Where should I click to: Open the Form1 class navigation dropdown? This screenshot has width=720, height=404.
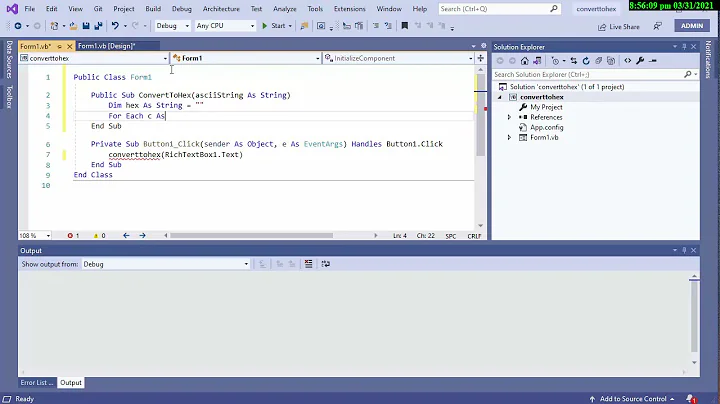pos(246,58)
